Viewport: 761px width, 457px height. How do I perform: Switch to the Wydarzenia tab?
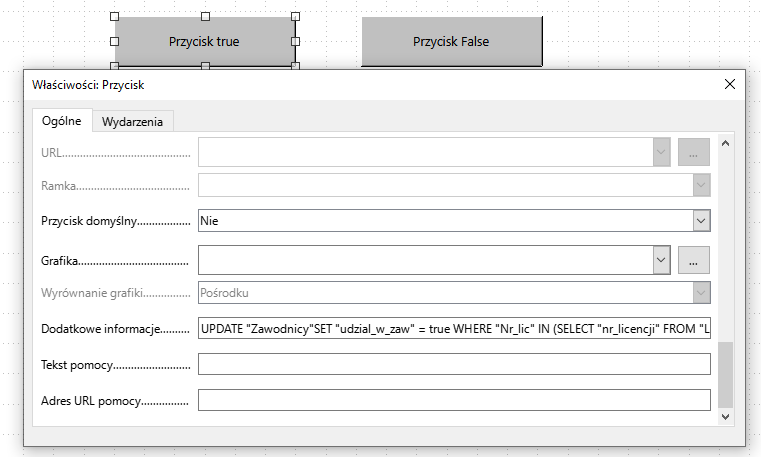(x=133, y=121)
